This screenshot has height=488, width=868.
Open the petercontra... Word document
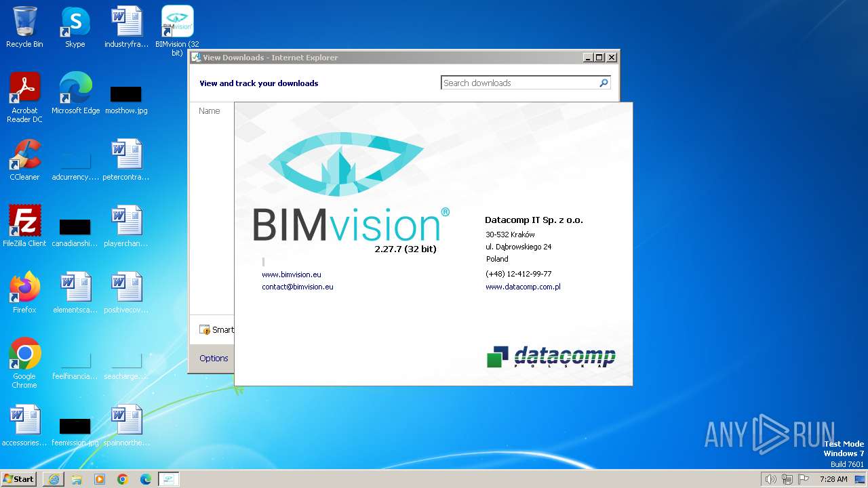point(126,160)
